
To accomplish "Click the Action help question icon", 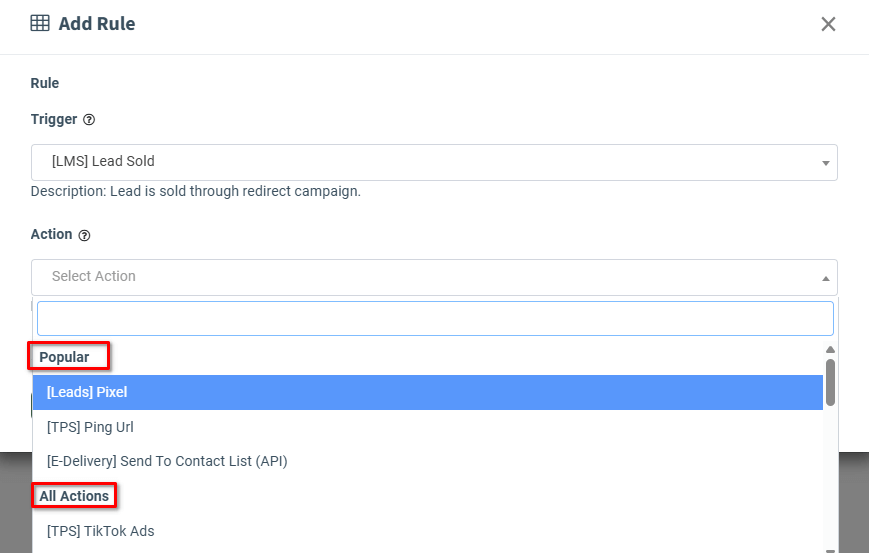I will click(84, 236).
